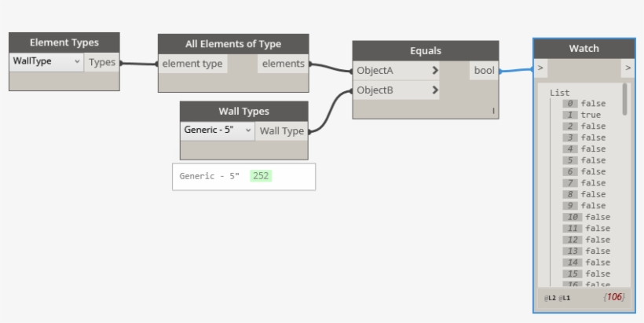Click the ObjectA port chevron arrow
Screen dimensions: 644x323
435,71
